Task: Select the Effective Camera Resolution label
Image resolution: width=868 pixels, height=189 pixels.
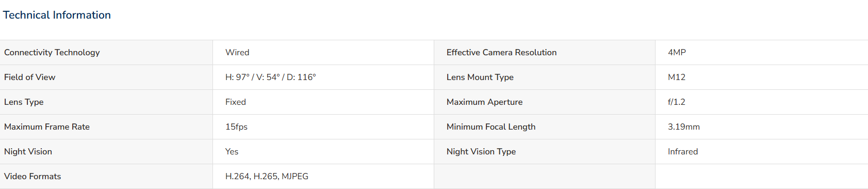Action: [501, 53]
